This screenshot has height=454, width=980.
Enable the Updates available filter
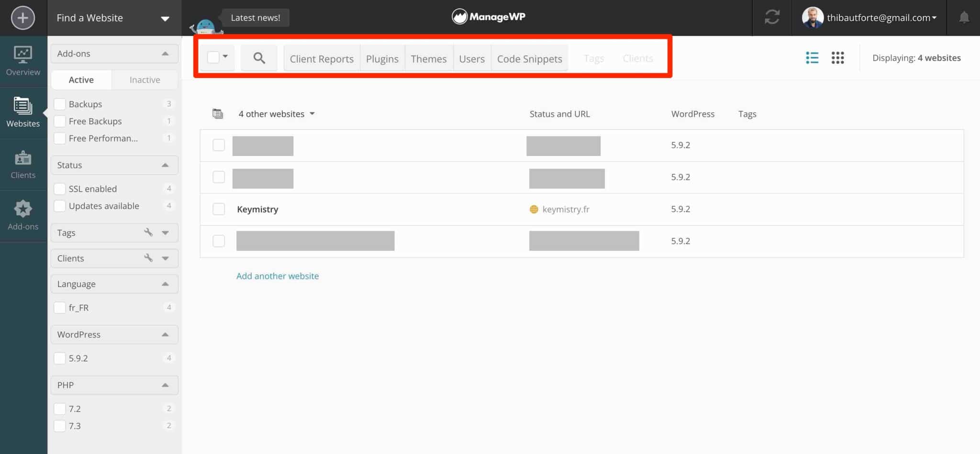pyautogui.click(x=60, y=206)
